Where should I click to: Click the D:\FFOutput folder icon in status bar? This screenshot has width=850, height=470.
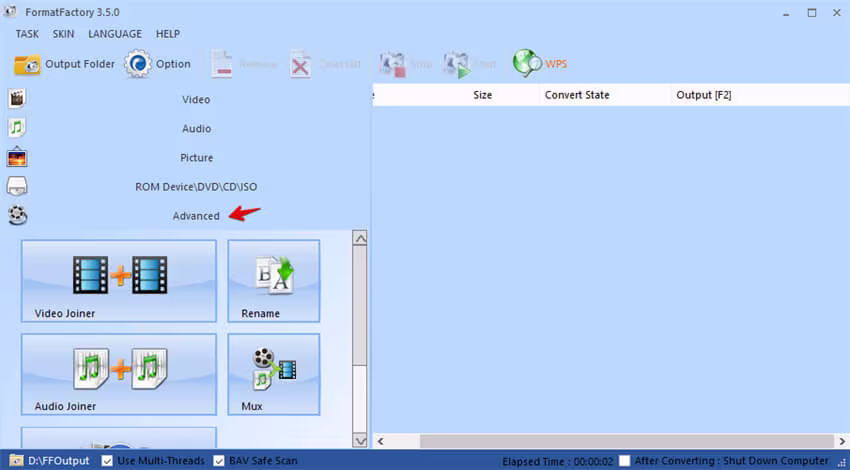pyautogui.click(x=16, y=461)
